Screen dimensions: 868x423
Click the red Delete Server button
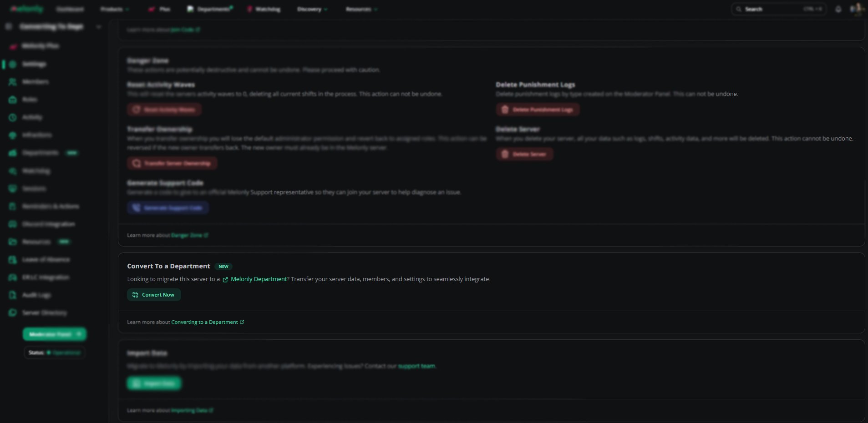[x=524, y=154]
